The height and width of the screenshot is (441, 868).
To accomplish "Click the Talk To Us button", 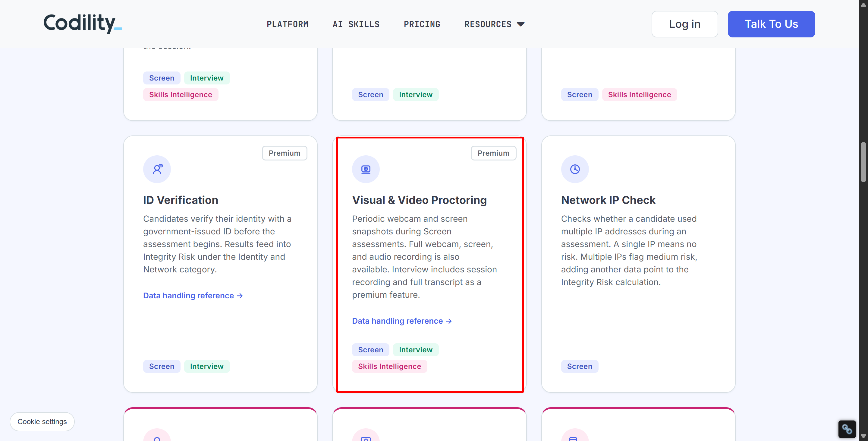I will [771, 24].
